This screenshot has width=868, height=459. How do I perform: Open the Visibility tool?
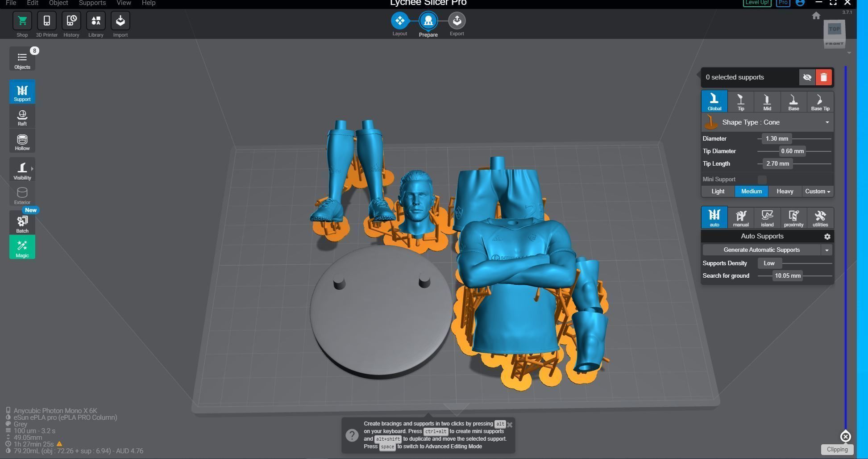point(22,170)
